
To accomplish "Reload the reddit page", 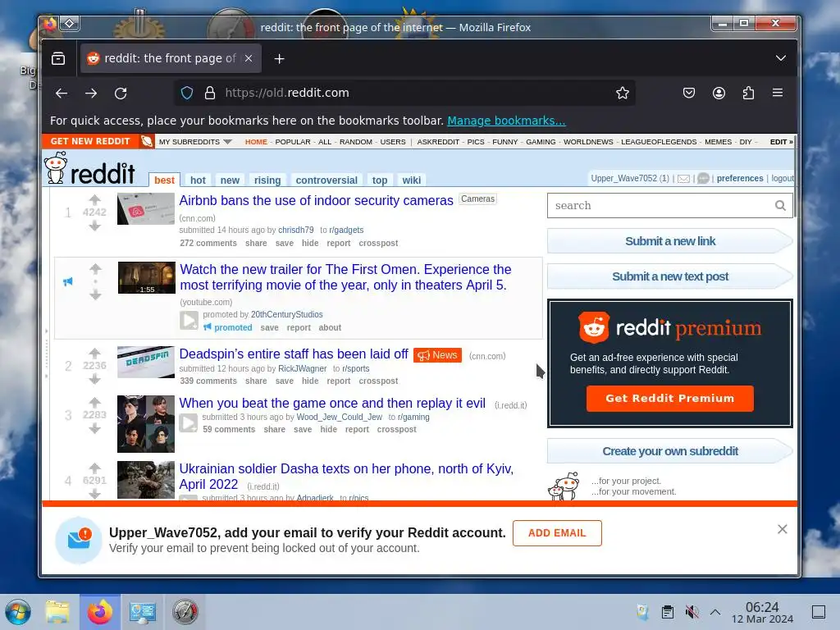I will (x=121, y=94).
